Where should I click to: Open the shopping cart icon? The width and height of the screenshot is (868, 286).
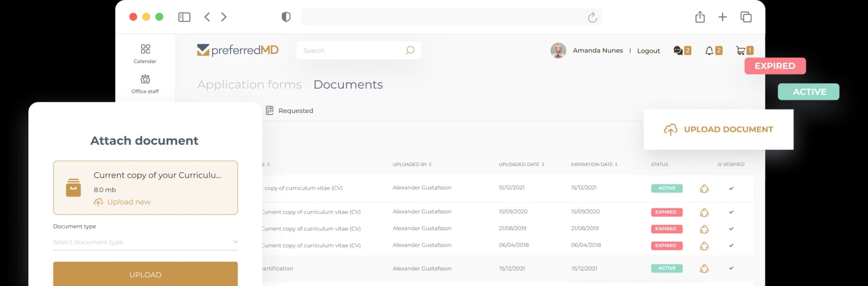(740, 50)
